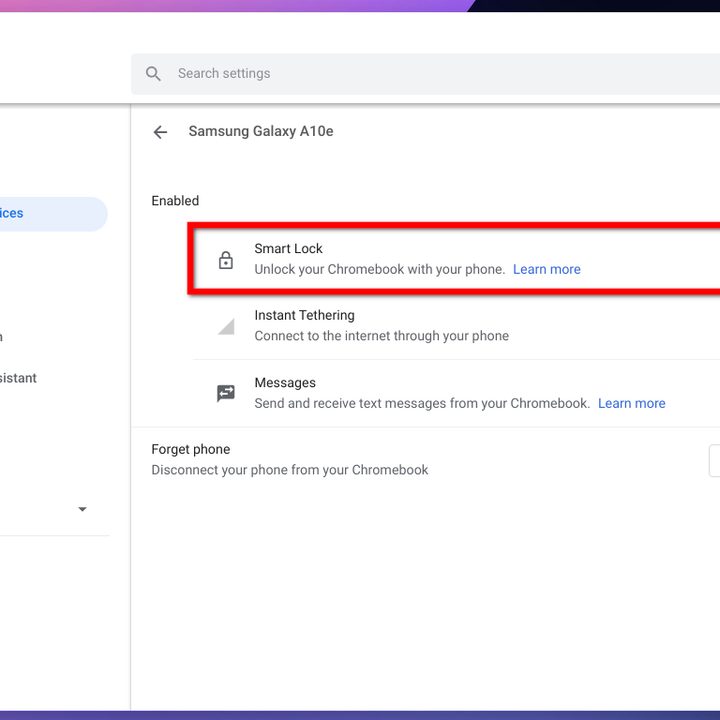Screen dimensions: 720x720
Task: Click the Forget phone label
Action: coord(191,449)
